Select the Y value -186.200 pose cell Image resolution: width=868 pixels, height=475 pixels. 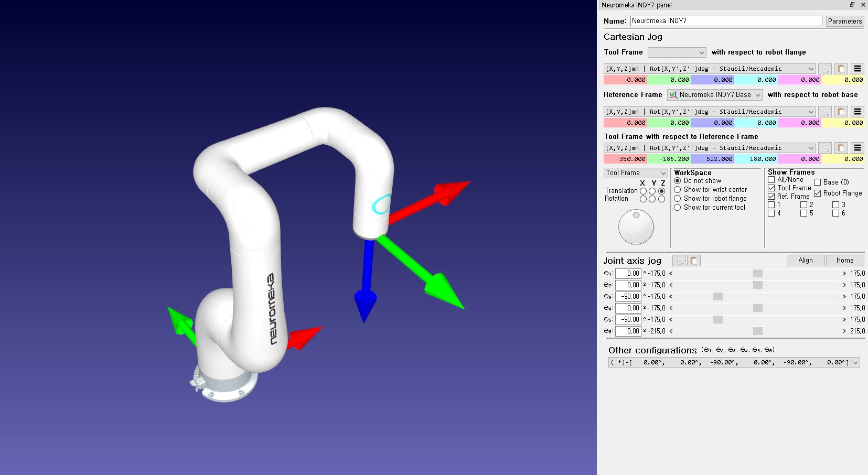pyautogui.click(x=669, y=159)
